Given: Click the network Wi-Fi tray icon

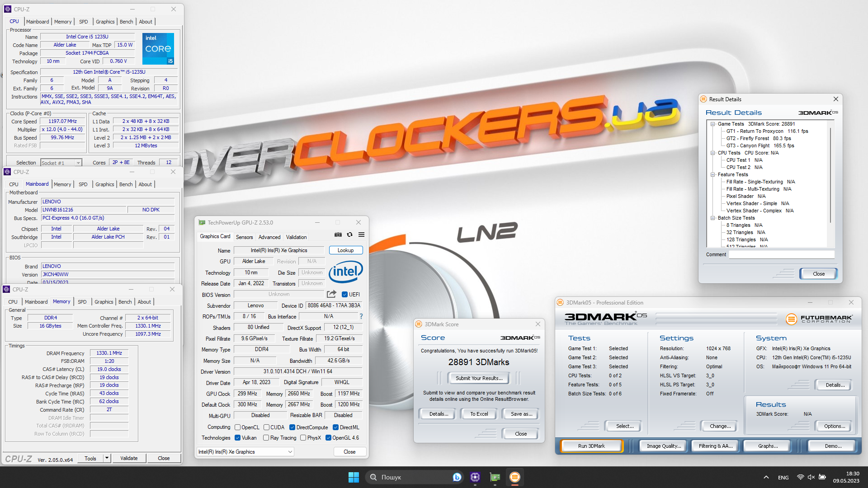Looking at the screenshot, I should [x=800, y=477].
